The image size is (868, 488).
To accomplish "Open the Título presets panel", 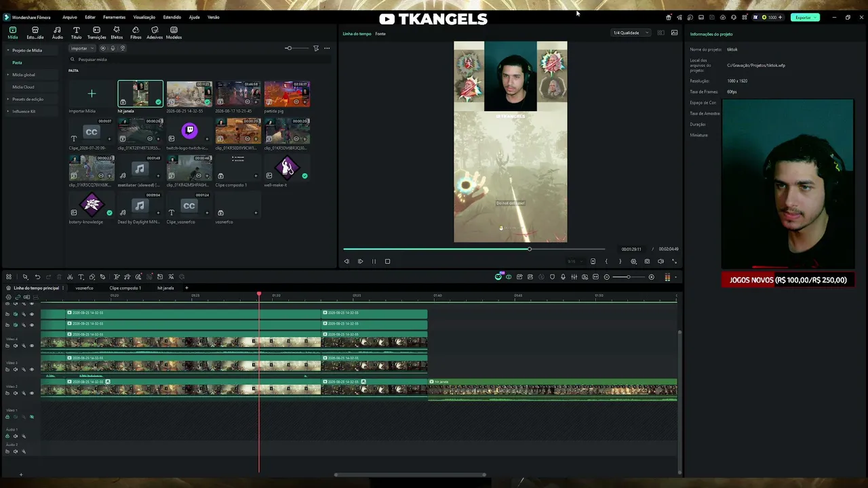I will [76, 33].
